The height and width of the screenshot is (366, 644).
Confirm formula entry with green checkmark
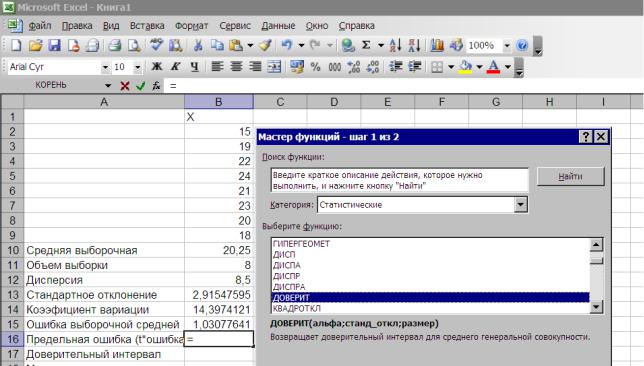coord(140,86)
